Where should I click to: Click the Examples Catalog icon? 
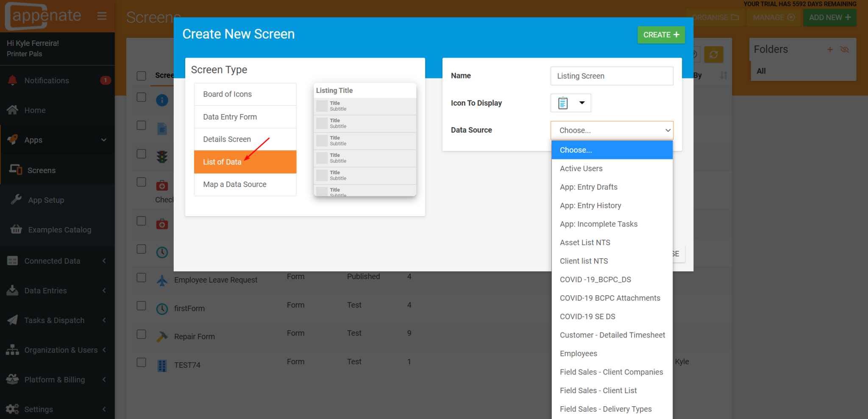coord(16,229)
